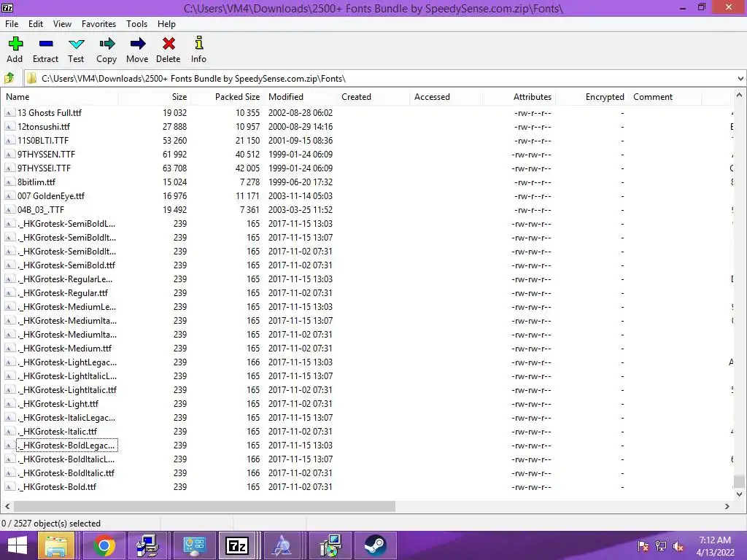Run Test with the checkmark icon
This screenshot has height=560, width=747.
(x=76, y=44)
